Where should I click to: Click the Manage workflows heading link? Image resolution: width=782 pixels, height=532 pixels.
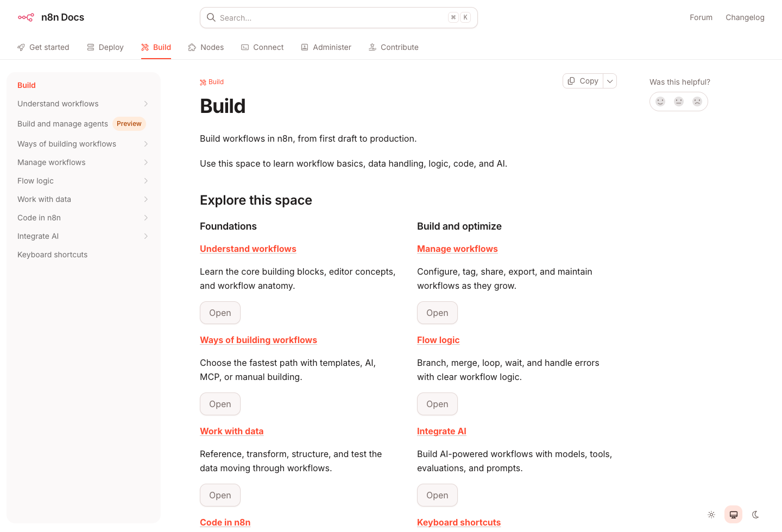coord(457,249)
